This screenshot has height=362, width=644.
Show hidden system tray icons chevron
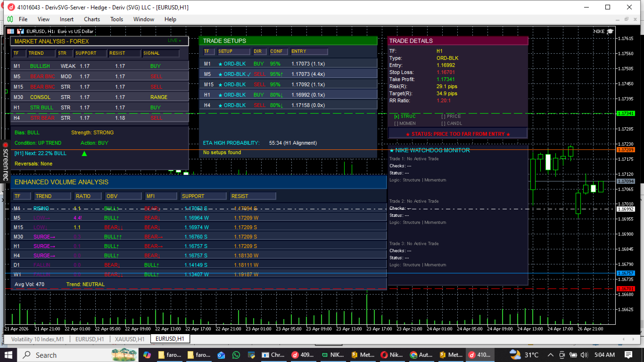click(x=550, y=355)
